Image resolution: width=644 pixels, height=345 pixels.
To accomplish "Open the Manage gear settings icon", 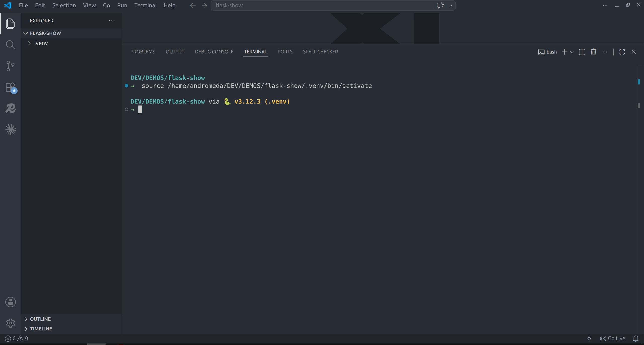I will [x=11, y=323].
